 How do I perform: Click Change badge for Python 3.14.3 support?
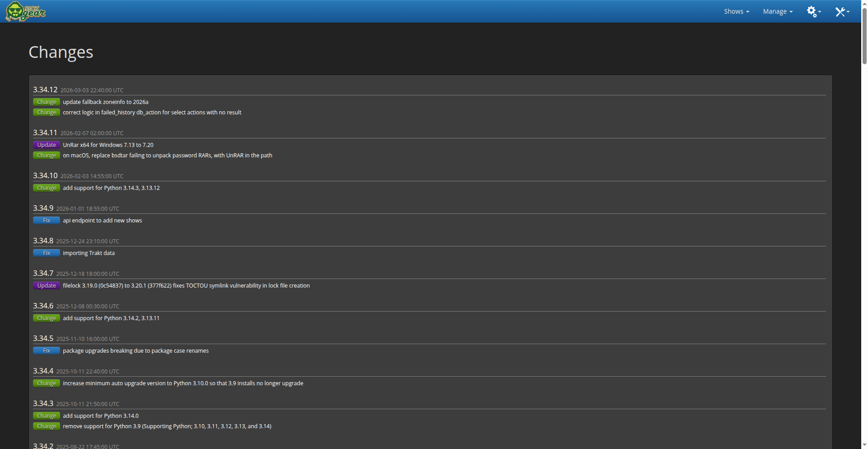pyautogui.click(x=47, y=188)
